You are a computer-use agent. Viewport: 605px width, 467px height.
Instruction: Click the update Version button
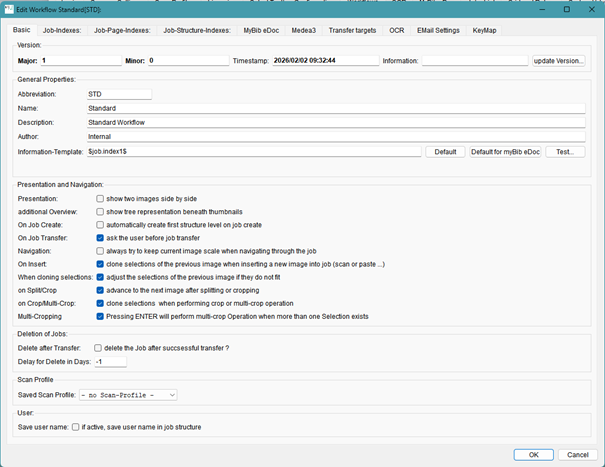pos(558,61)
